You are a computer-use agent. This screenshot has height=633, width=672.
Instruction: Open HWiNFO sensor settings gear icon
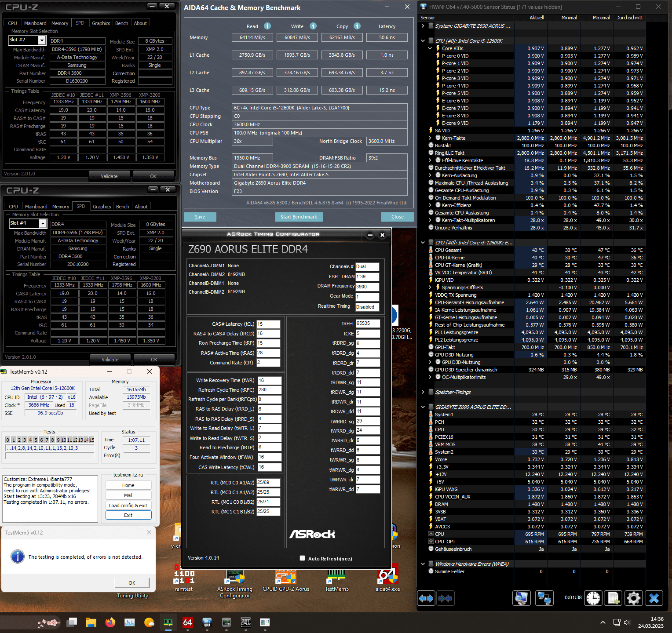click(633, 598)
